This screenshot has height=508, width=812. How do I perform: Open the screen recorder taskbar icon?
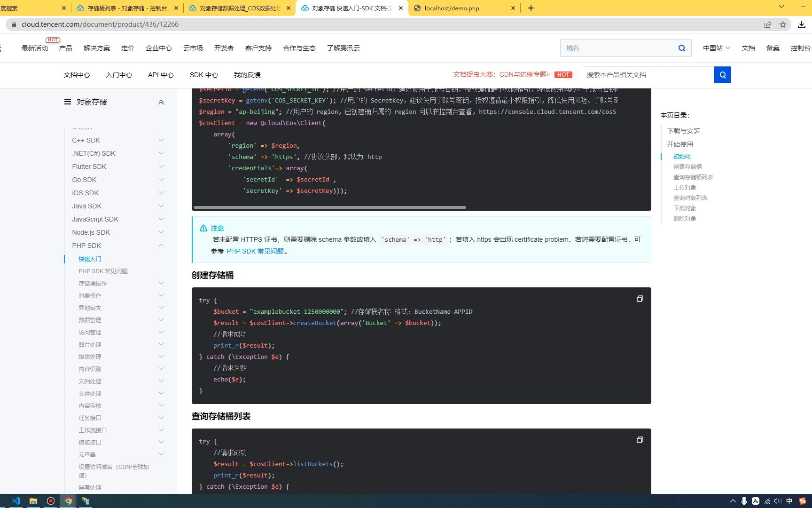(51, 501)
